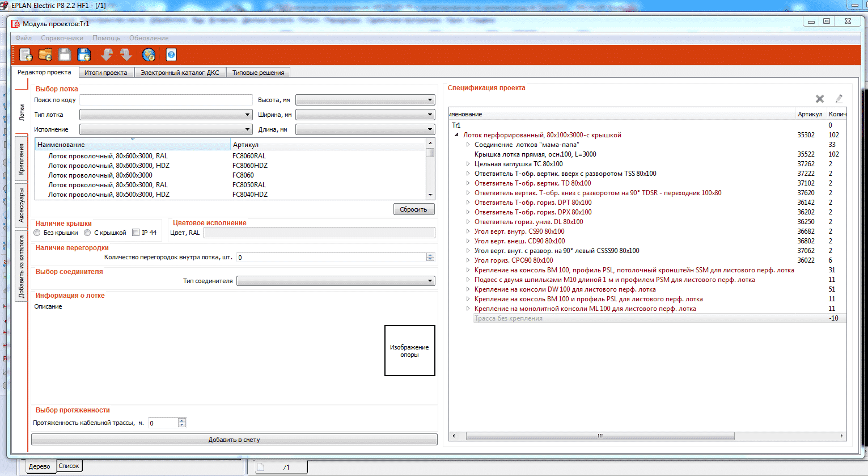868x476 pixels.
Task: Click the tray list vertical scrollbar thumb
Action: [x=430, y=152]
